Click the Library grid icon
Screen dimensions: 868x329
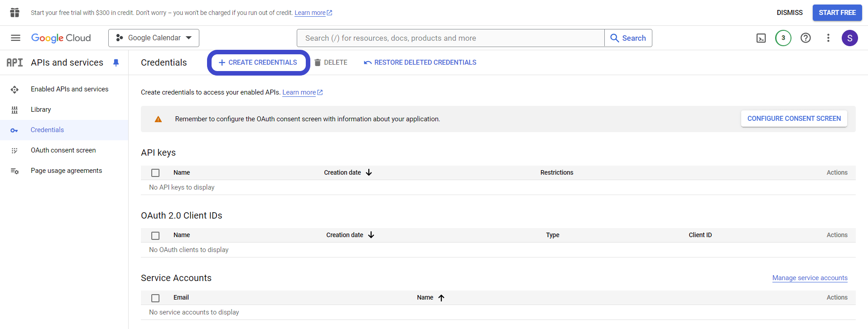click(14, 110)
